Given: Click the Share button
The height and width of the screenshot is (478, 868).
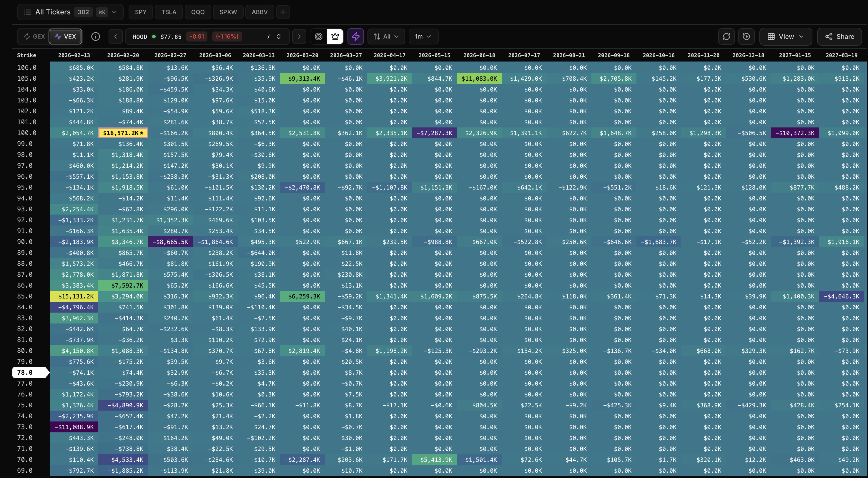Looking at the screenshot, I should tap(839, 36).
